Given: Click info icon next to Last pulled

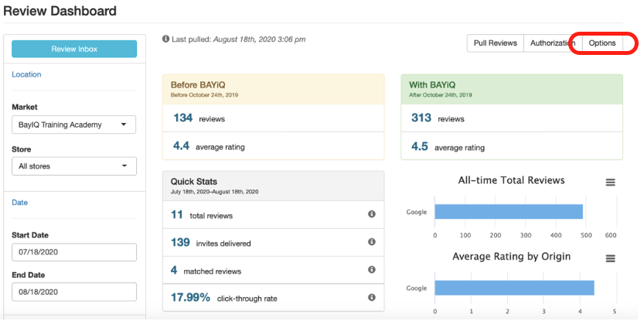Looking at the screenshot, I should point(165,39).
